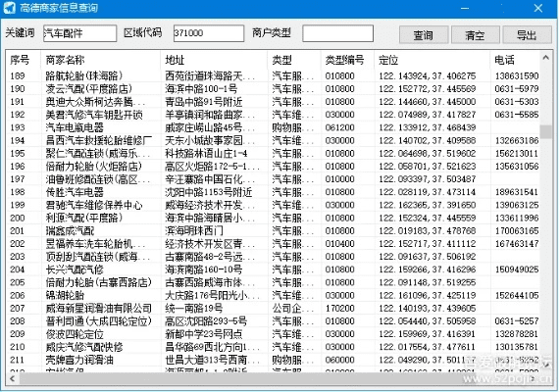560x392 pixels.
Task: Sort by the 类型 column header
Action: coord(294,60)
